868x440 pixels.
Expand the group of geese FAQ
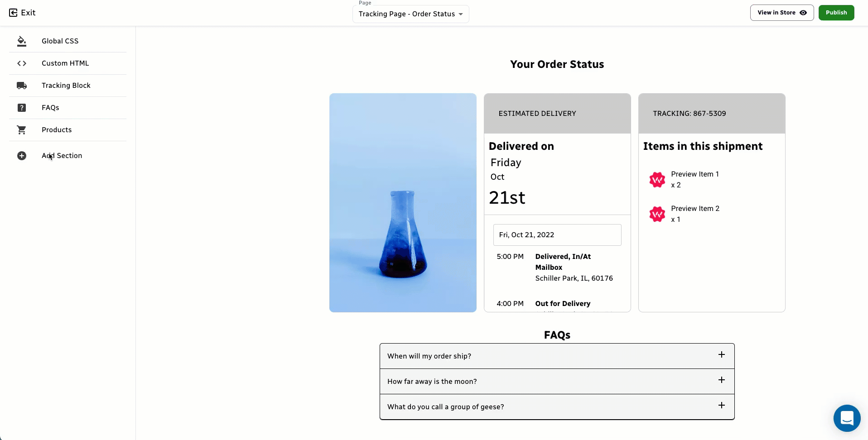pos(721,406)
